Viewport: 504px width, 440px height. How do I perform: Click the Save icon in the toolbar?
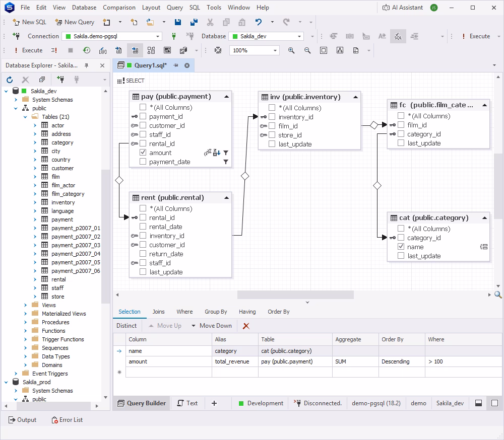point(178,22)
